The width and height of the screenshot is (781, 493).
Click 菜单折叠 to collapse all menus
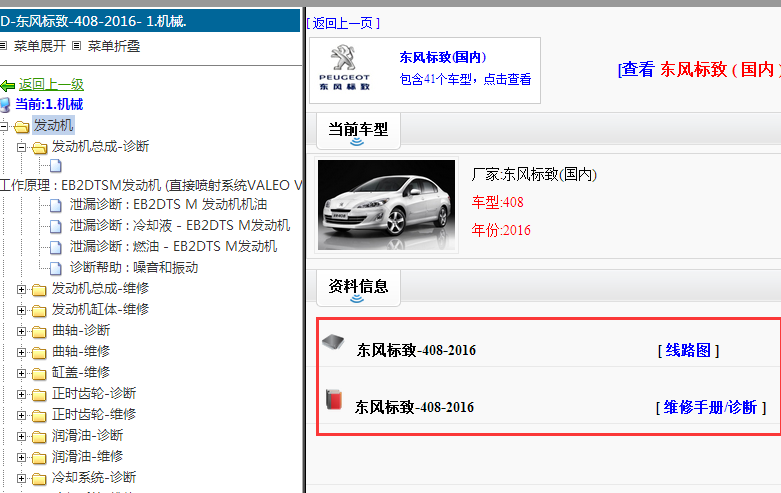click(x=114, y=46)
